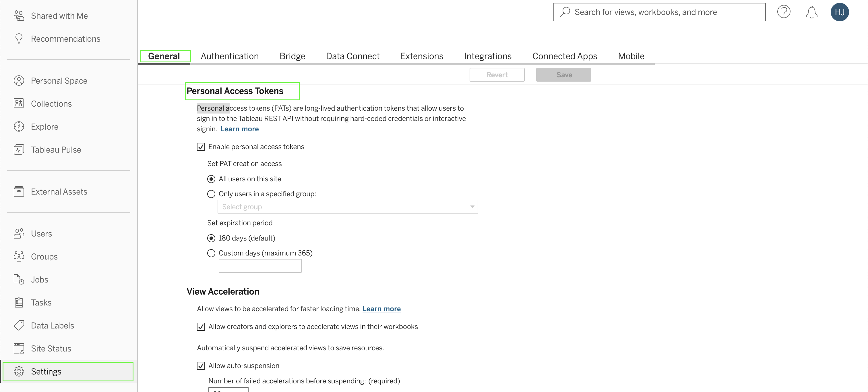Open the Connected Apps tab

pyautogui.click(x=564, y=56)
